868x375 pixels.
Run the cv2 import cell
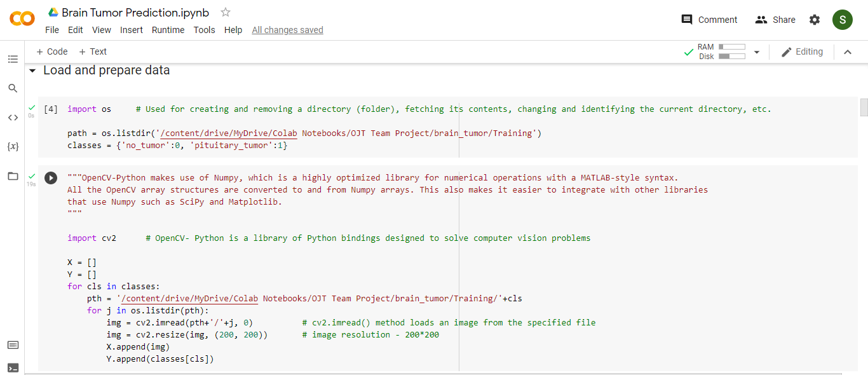pos(51,178)
